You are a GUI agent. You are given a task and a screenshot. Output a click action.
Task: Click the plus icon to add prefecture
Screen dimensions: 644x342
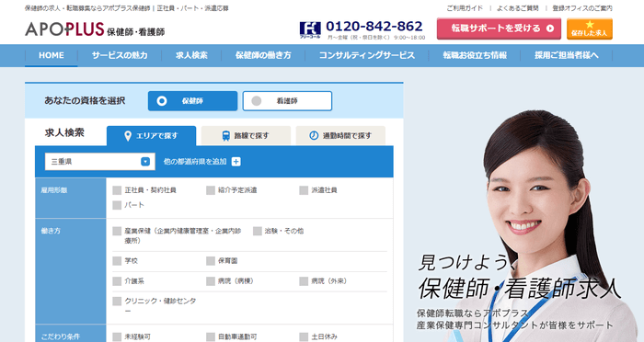click(236, 162)
